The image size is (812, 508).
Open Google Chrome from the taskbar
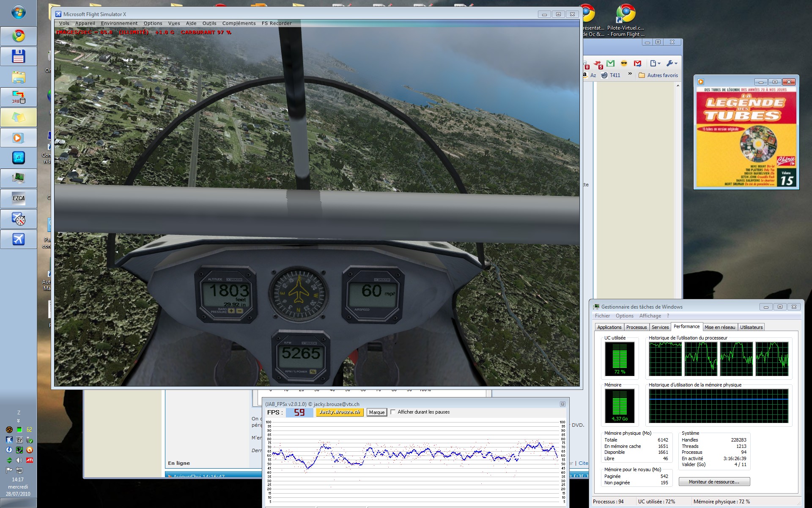pos(18,36)
